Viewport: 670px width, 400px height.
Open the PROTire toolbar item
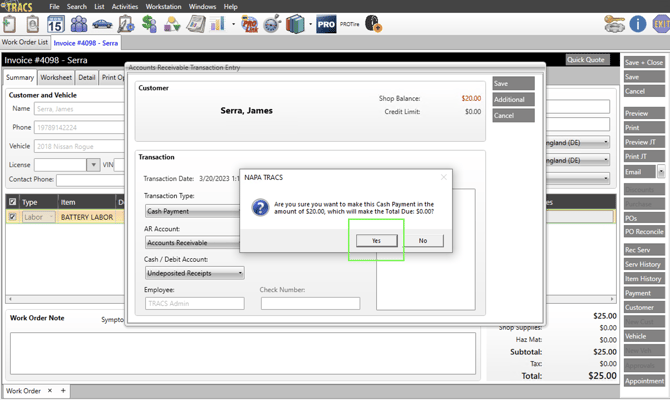[x=350, y=24]
